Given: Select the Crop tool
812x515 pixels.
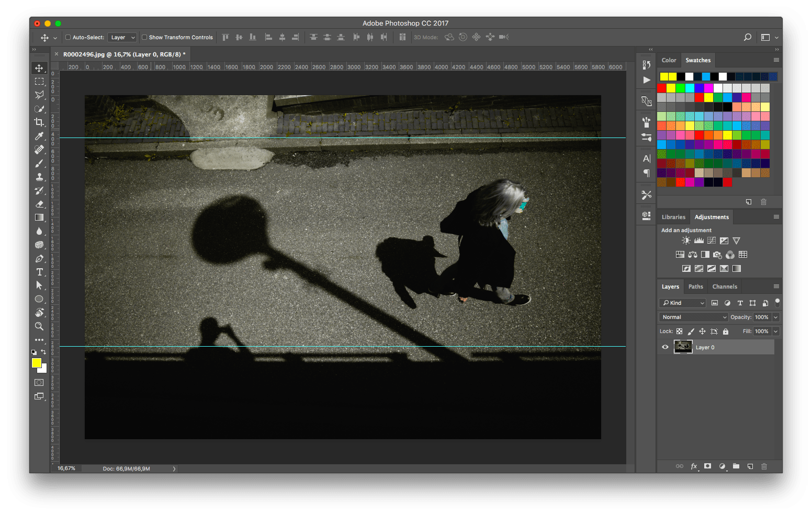Looking at the screenshot, I should click(39, 122).
